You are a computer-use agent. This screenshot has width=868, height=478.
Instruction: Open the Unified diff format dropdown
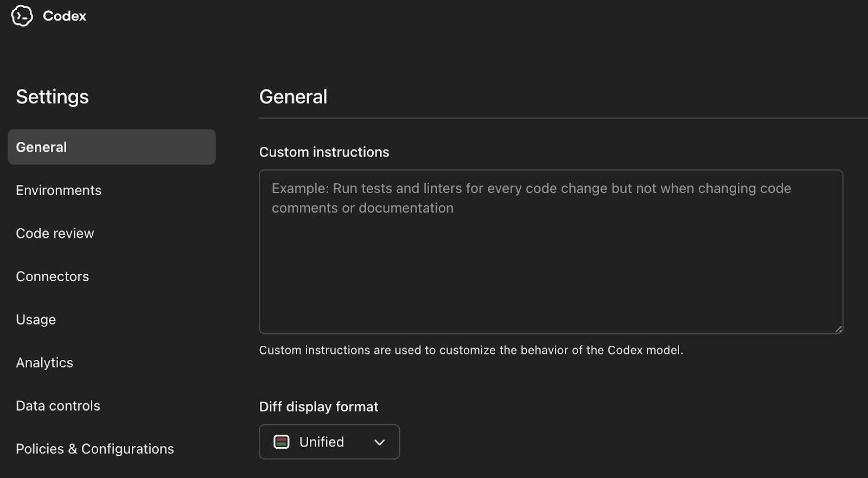click(329, 442)
